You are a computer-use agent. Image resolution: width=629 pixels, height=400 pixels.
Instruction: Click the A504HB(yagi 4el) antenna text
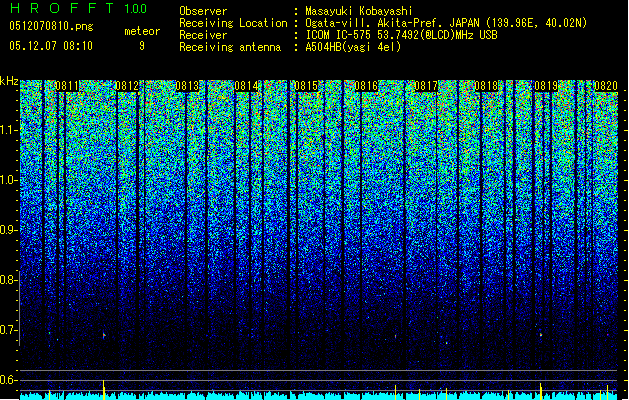coord(353,47)
